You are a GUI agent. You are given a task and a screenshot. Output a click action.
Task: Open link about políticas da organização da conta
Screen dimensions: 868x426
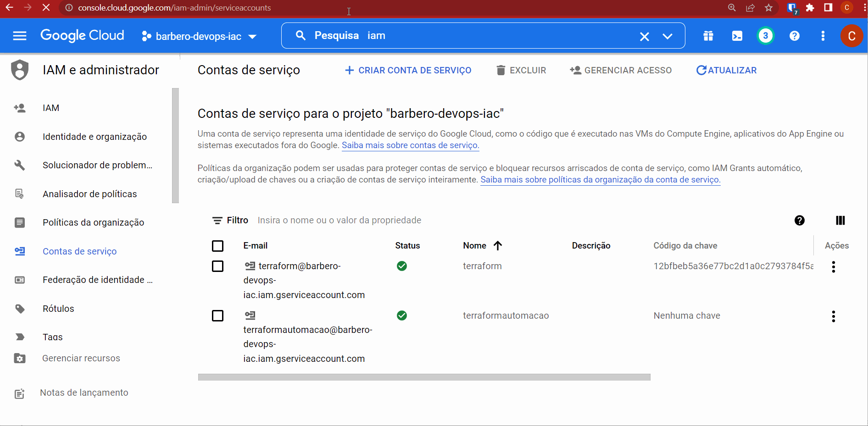(x=600, y=180)
